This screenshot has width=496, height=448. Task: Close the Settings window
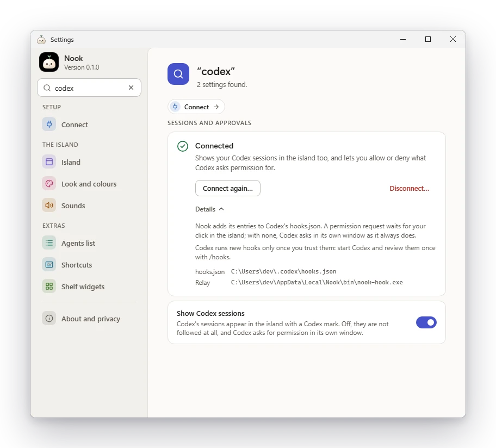click(x=453, y=39)
